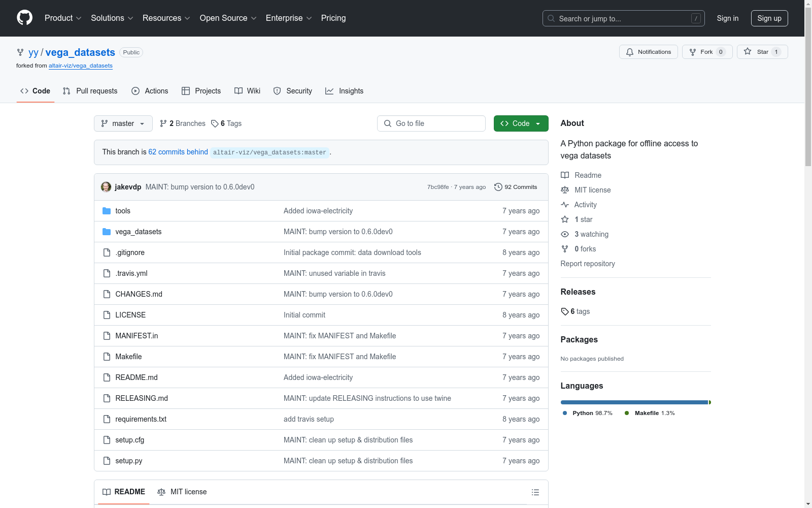
Task: Expand the Product menu
Action: point(63,18)
